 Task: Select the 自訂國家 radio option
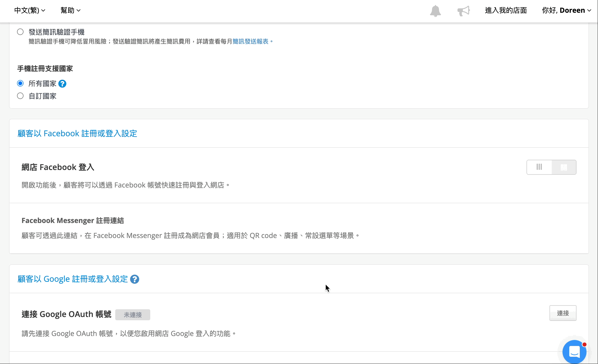[20, 96]
